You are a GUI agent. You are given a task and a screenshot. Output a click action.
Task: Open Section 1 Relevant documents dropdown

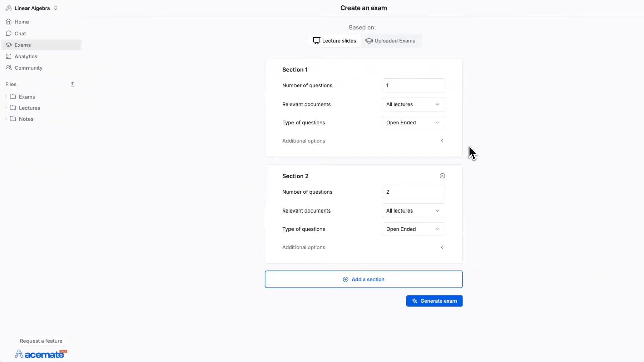413,104
